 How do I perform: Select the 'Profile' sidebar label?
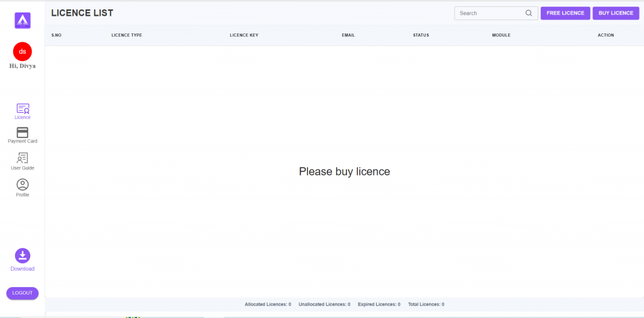(x=23, y=195)
